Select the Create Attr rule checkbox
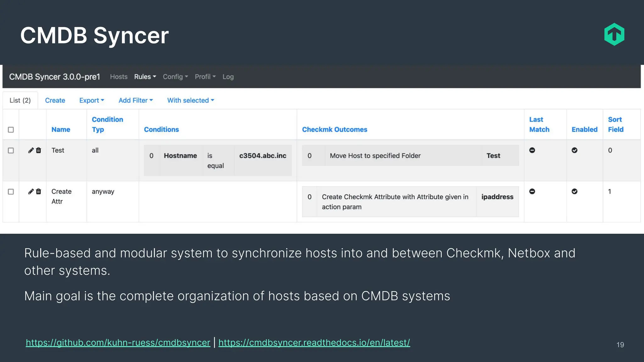The image size is (644, 362). 11,192
